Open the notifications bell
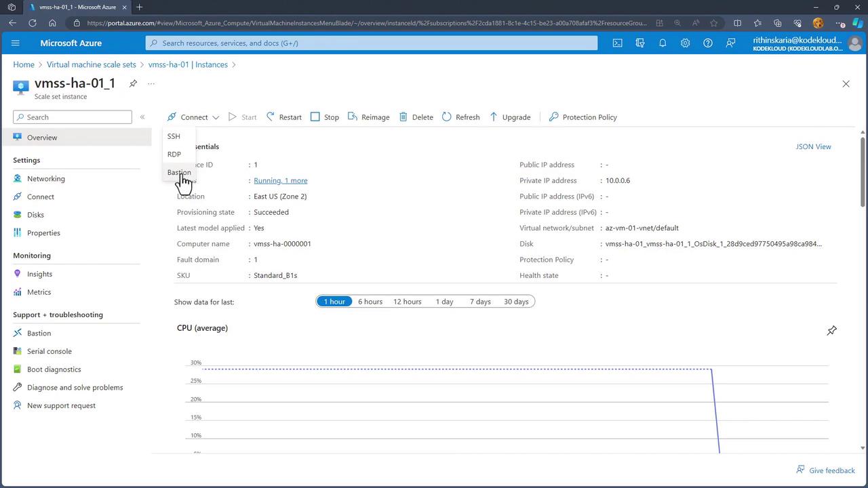The width and height of the screenshot is (868, 488). click(x=663, y=43)
